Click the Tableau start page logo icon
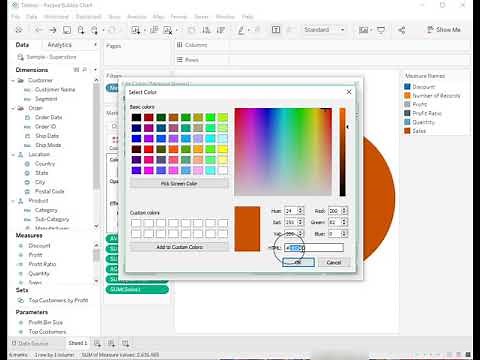Viewport: 480px width, 360px height. tap(19, 30)
